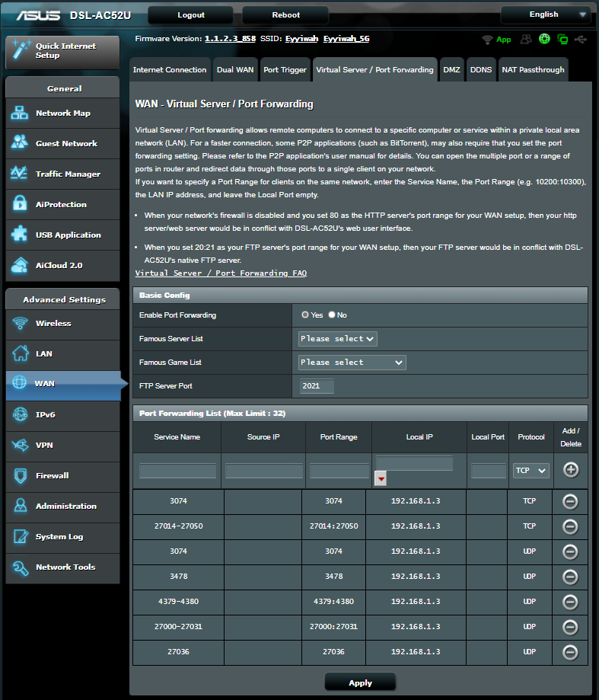Switch to Dual WAN tab
This screenshot has width=599, height=700.
(235, 69)
